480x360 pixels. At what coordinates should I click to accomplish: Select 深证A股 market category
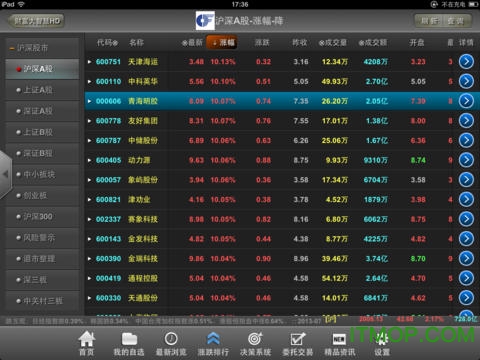42,111
